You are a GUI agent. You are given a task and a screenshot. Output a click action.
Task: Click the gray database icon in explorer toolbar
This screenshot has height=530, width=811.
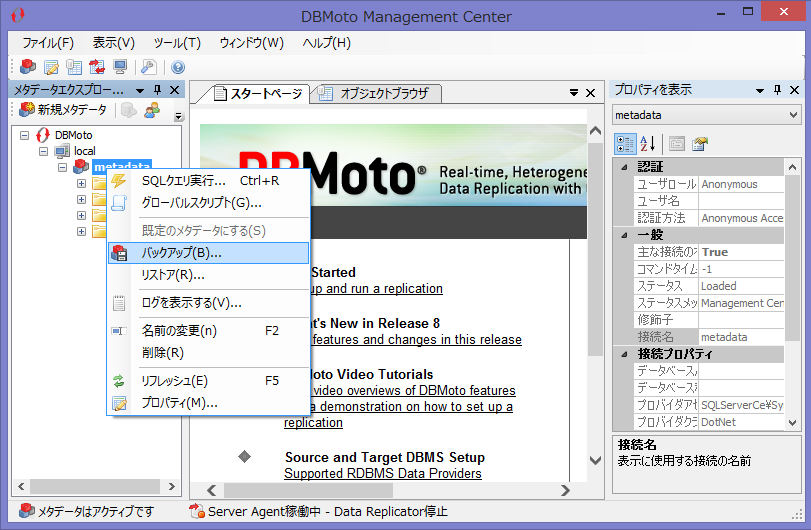click(x=129, y=110)
